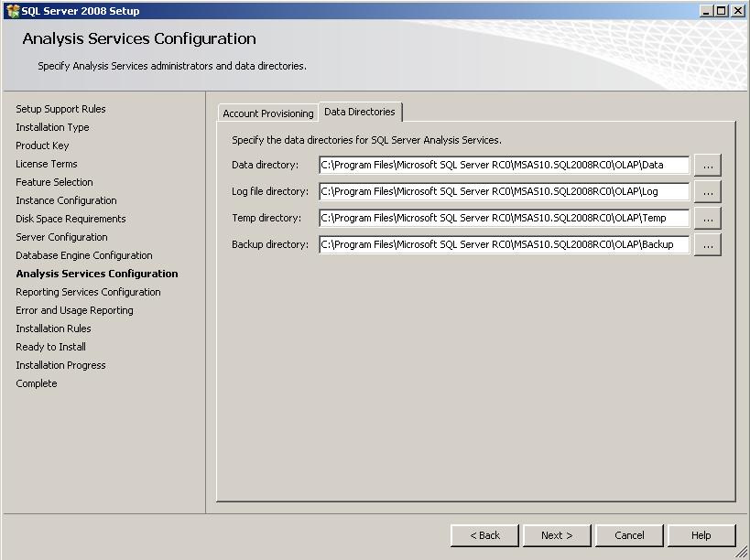Image resolution: width=750 pixels, height=560 pixels.
Task: Click the Feature Selection step
Action: (55, 182)
